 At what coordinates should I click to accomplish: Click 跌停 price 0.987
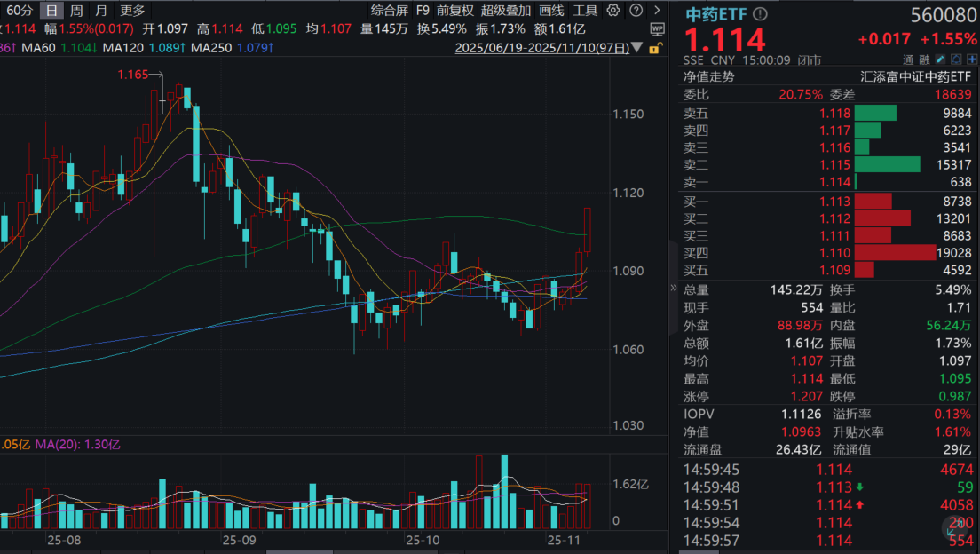coord(955,397)
